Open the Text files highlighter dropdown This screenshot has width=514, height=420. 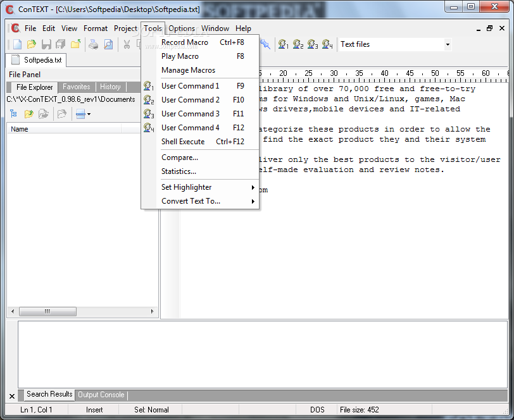(448, 44)
